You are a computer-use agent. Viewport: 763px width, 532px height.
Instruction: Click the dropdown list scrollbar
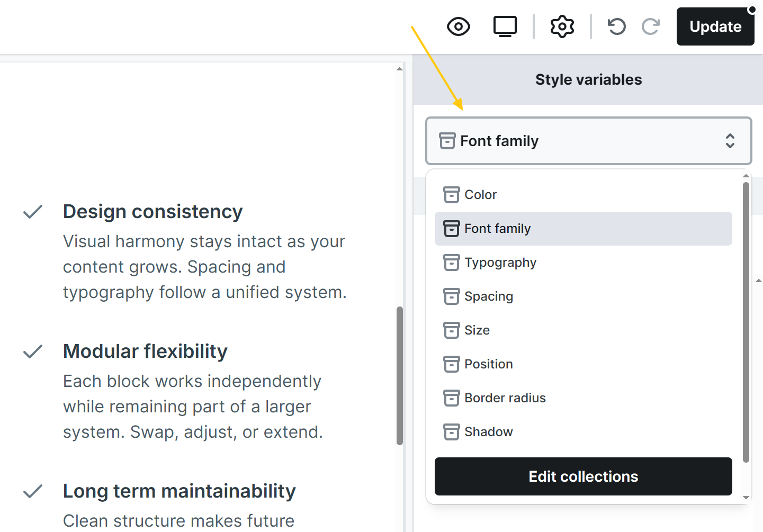[x=746, y=322]
